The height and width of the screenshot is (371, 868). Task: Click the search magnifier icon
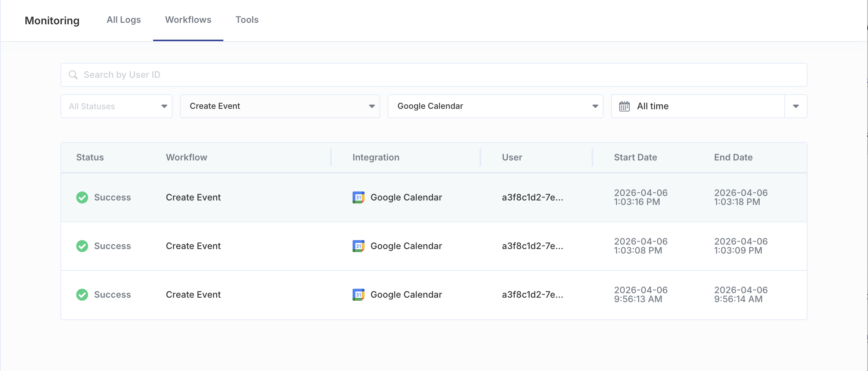(73, 75)
